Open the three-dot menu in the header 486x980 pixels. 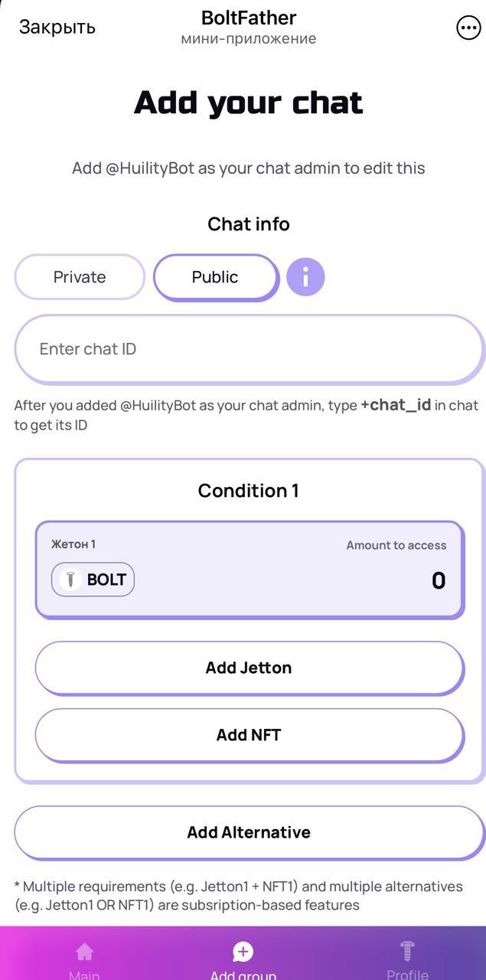468,28
